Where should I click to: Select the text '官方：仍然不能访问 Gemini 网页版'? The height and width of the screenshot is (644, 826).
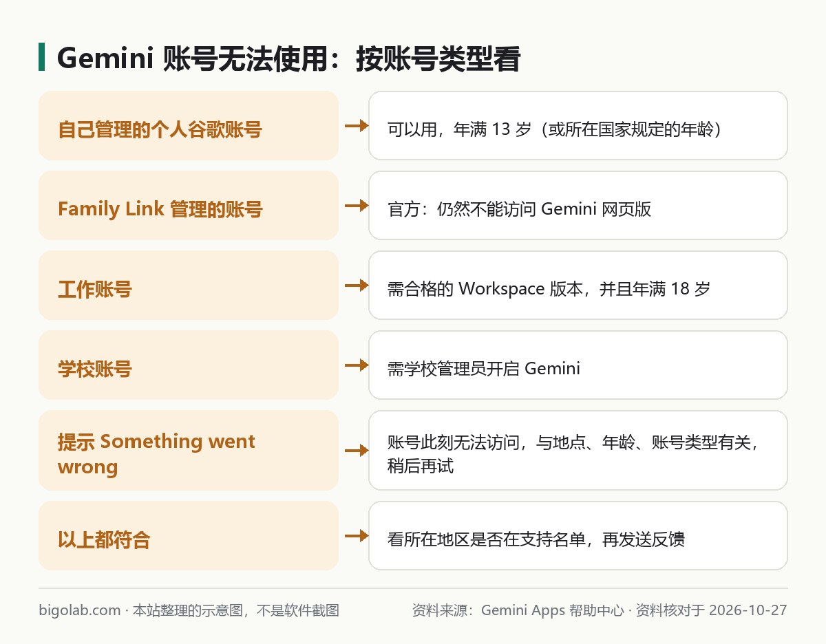(520, 208)
